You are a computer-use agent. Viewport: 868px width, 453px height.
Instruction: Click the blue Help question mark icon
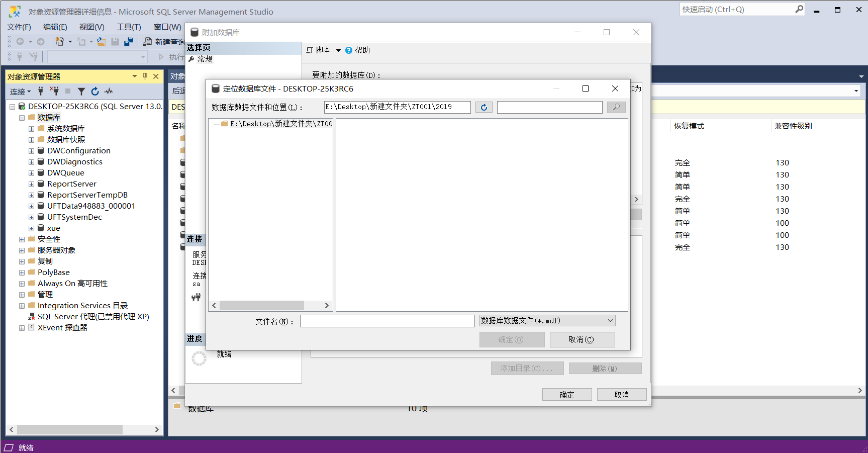[349, 50]
